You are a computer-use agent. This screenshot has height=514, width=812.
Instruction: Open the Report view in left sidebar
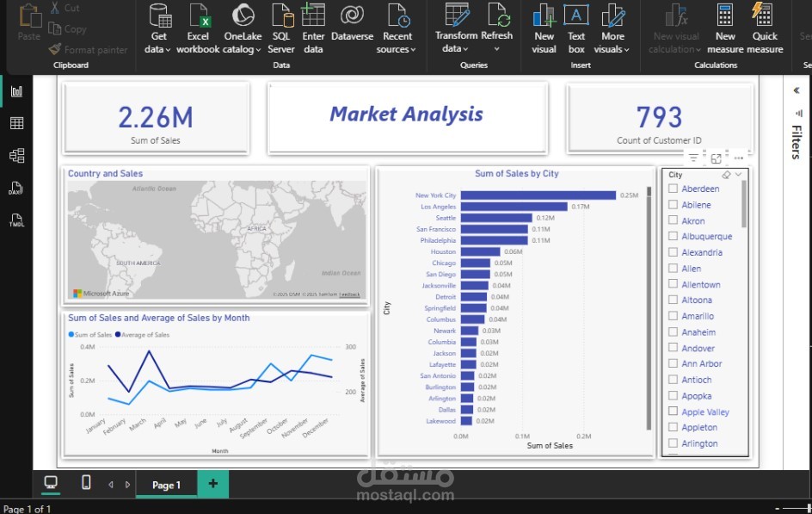(16, 91)
